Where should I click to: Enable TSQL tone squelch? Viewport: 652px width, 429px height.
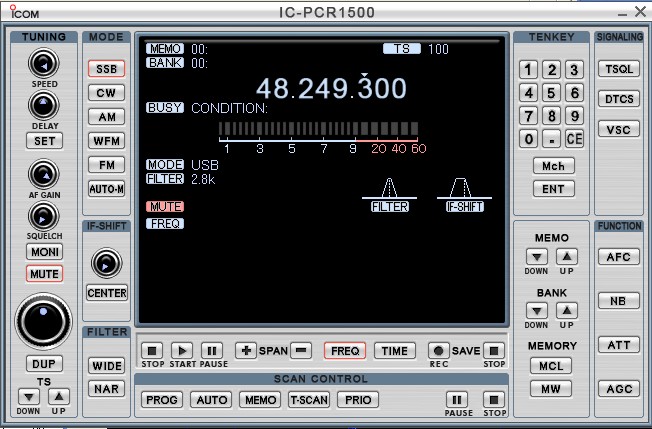pyautogui.click(x=619, y=69)
